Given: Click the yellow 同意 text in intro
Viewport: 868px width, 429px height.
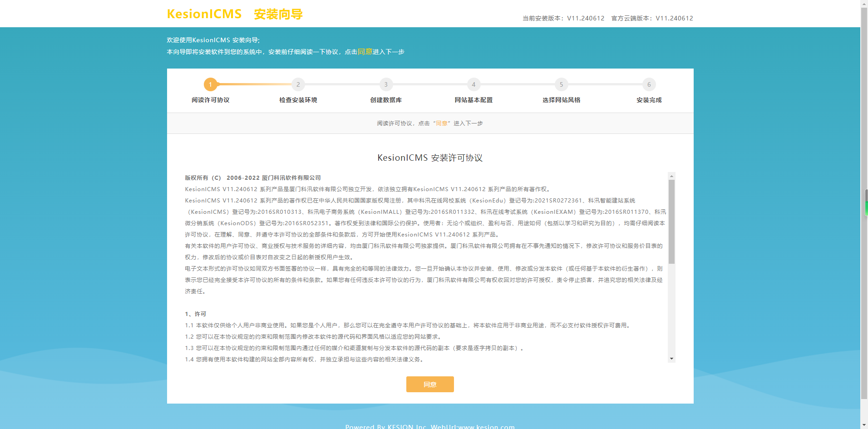Looking at the screenshot, I should [x=365, y=52].
